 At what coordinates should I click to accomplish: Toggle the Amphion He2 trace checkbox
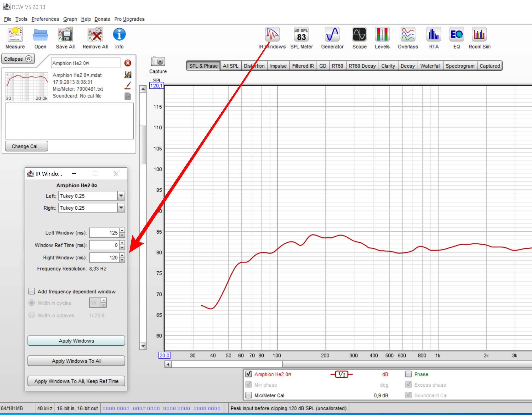point(248,374)
